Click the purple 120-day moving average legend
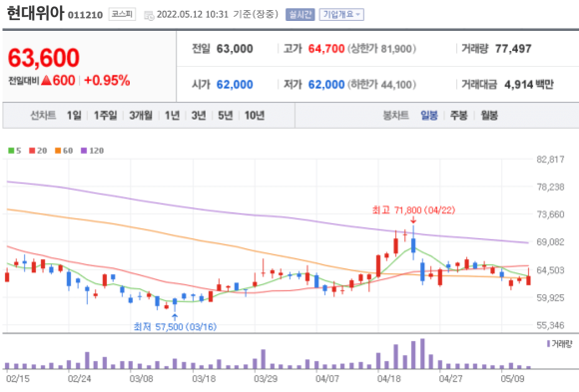This screenshot has height=392, width=579. [x=92, y=151]
